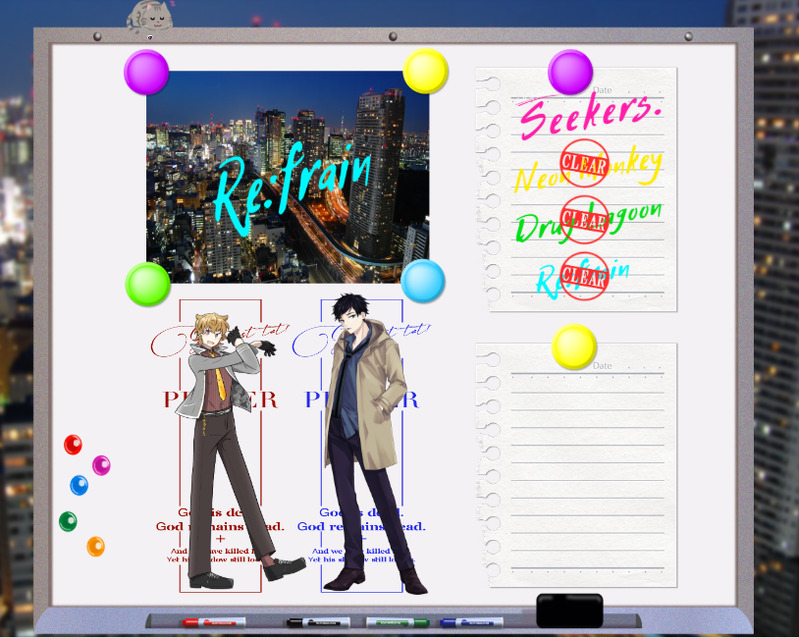
Task: Open the Re:frain city night photo
Action: click(x=287, y=177)
